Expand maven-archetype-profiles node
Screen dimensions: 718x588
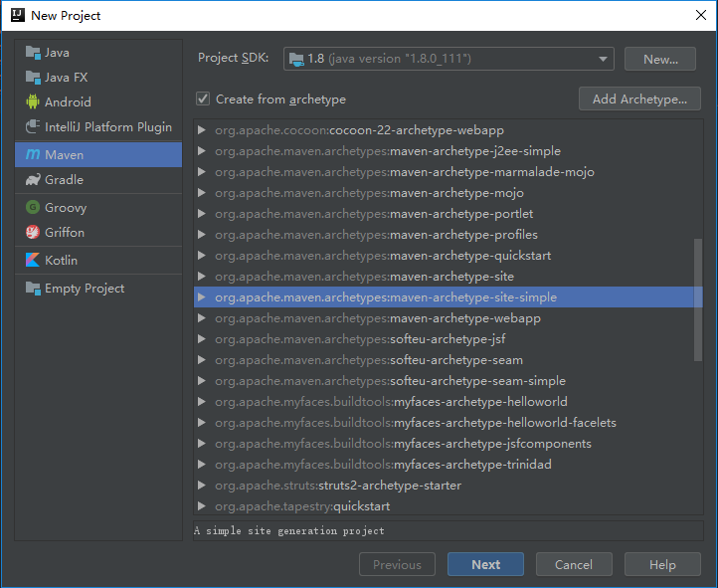[201, 235]
